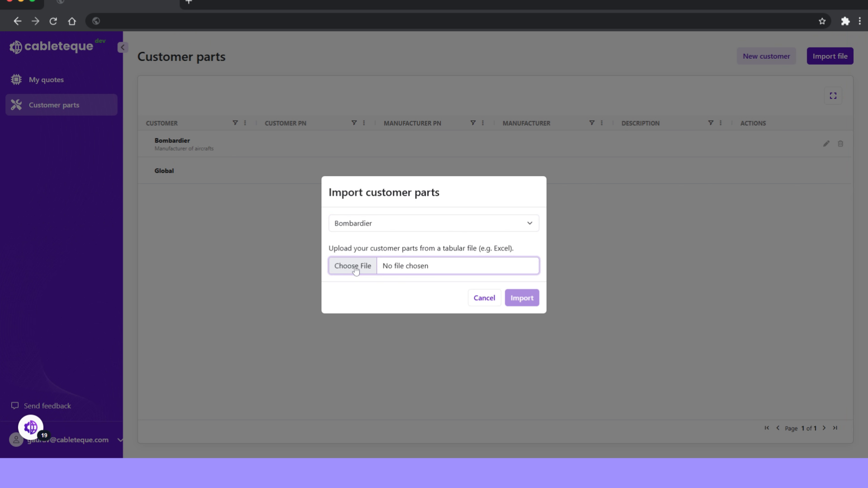The height and width of the screenshot is (488, 868).
Task: Open the Send feedback chat icon
Action: [15, 405]
